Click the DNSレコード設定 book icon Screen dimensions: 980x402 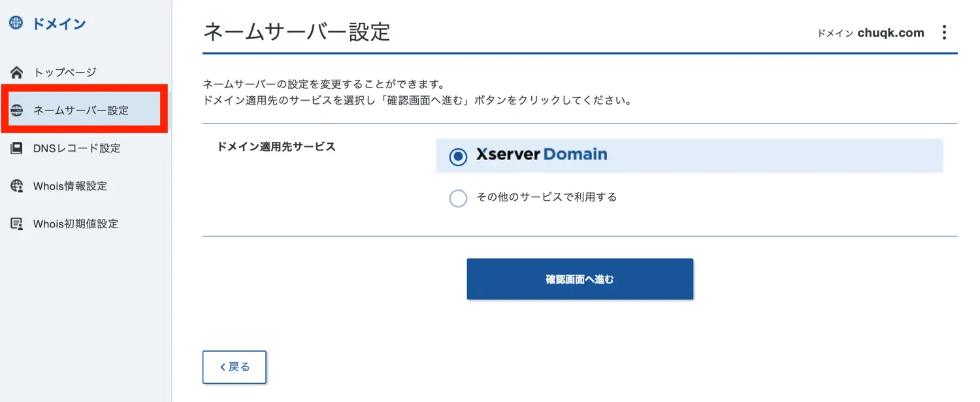pos(16,148)
